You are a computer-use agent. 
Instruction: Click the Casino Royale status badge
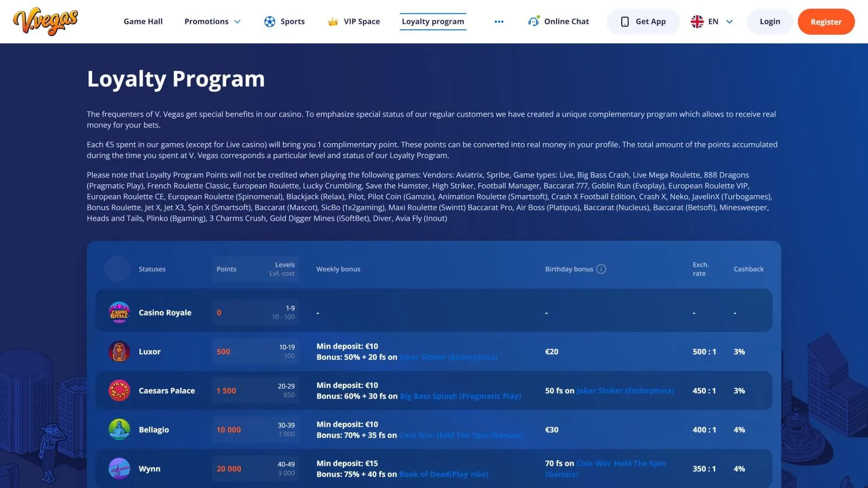pos(119,312)
